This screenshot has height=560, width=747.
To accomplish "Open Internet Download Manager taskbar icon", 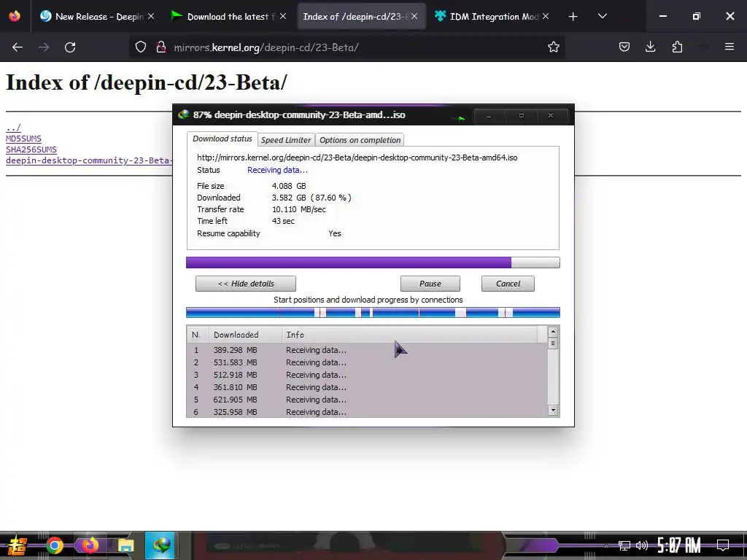I will (160, 545).
